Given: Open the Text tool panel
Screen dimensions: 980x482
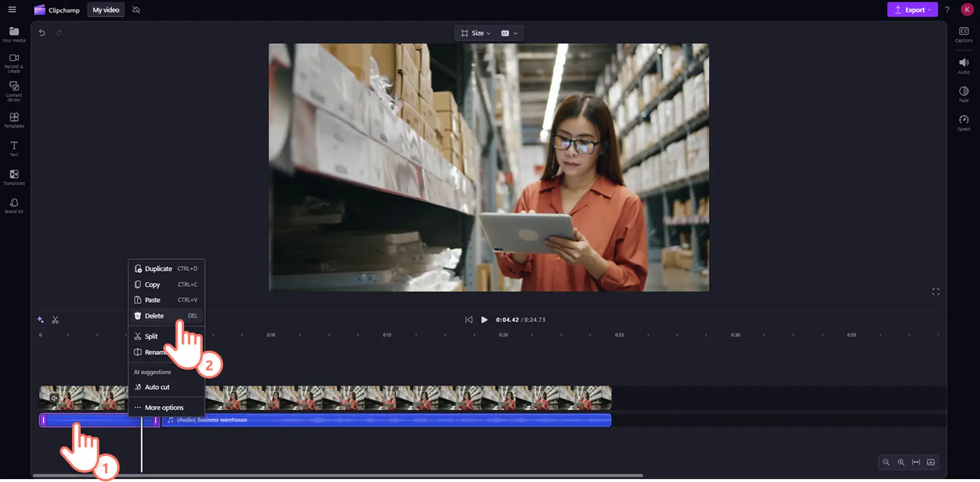Looking at the screenshot, I should pos(14,149).
